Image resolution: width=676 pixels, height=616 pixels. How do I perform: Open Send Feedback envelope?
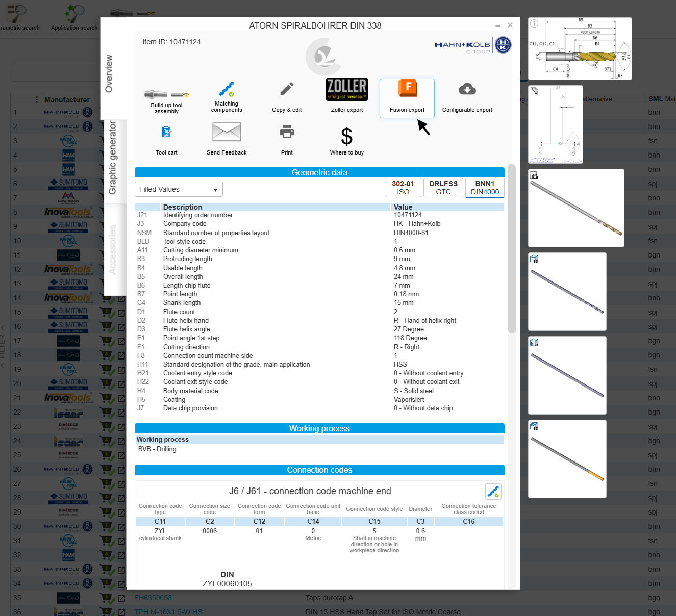227,139
